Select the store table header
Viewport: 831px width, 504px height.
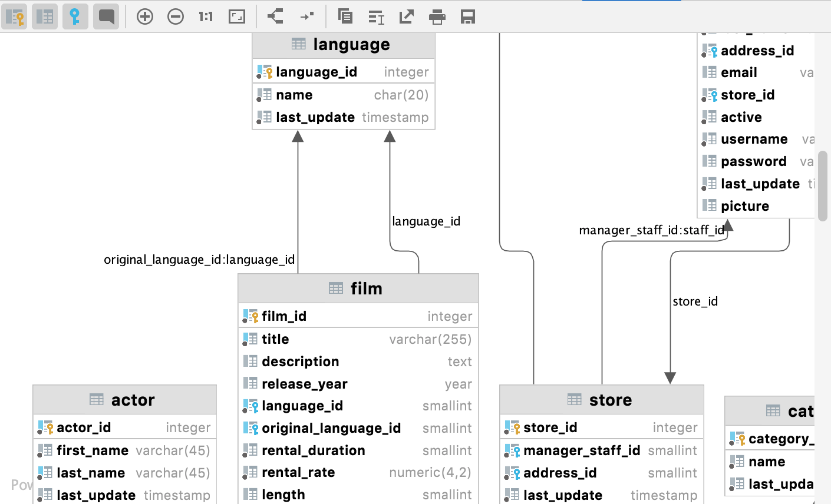602,400
